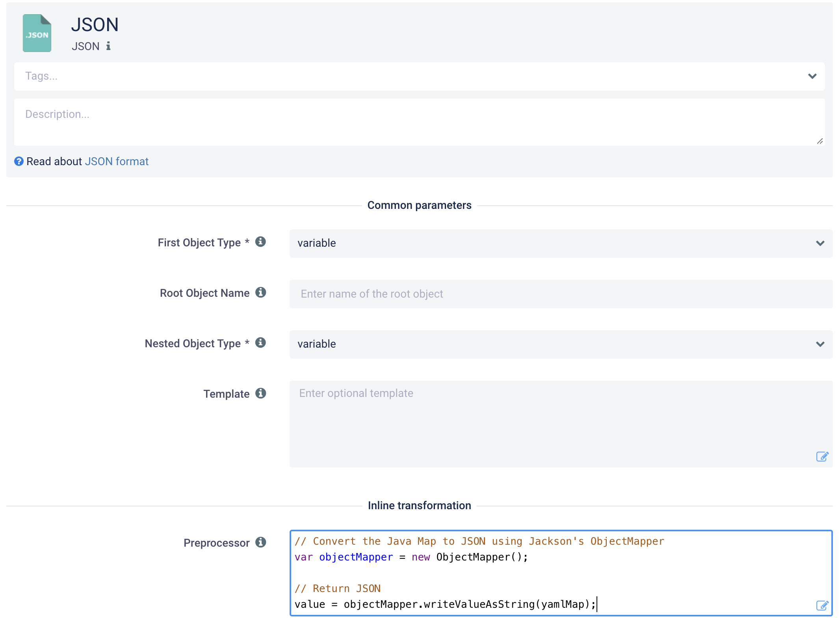The height and width of the screenshot is (618, 840).
Task: Click info icon next to First Object Type
Action: pos(260,242)
